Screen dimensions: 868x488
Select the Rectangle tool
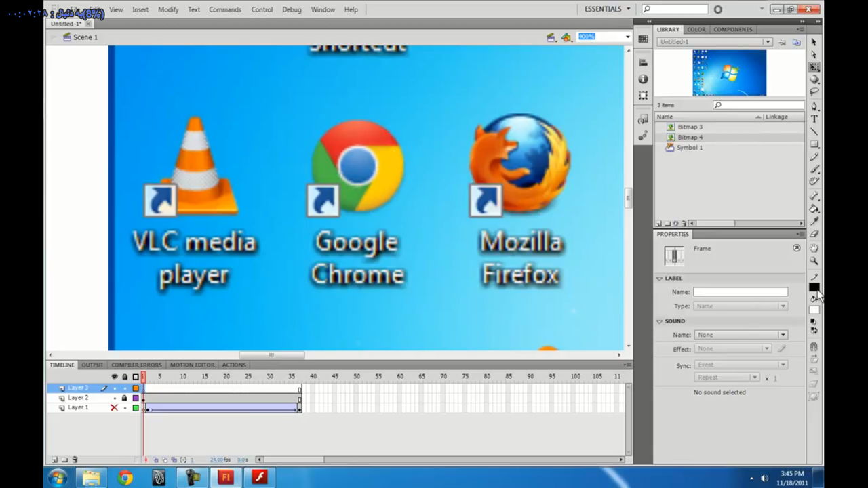pyautogui.click(x=814, y=144)
